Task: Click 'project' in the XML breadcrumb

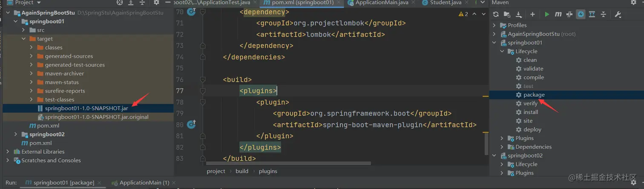Action: click(216, 171)
